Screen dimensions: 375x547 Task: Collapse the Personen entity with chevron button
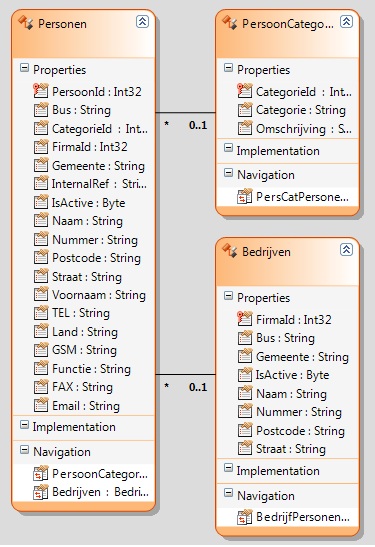click(142, 22)
